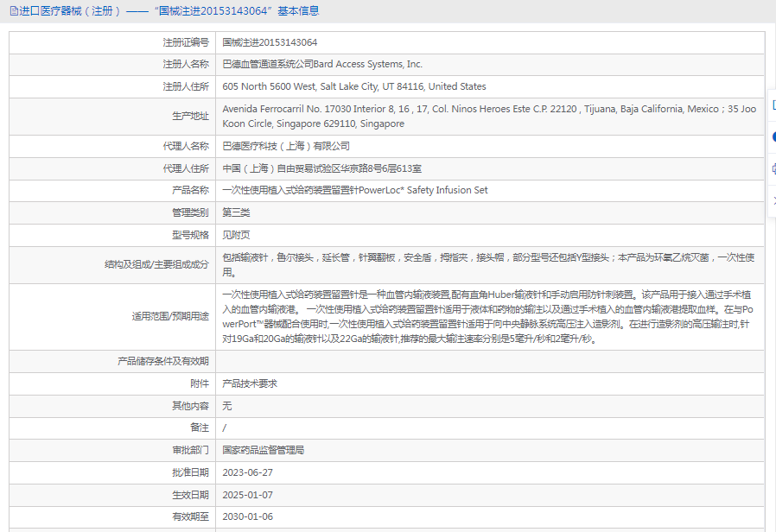Click the 注册人住所 label
This screenshot has height=532, width=776.
pos(186,86)
